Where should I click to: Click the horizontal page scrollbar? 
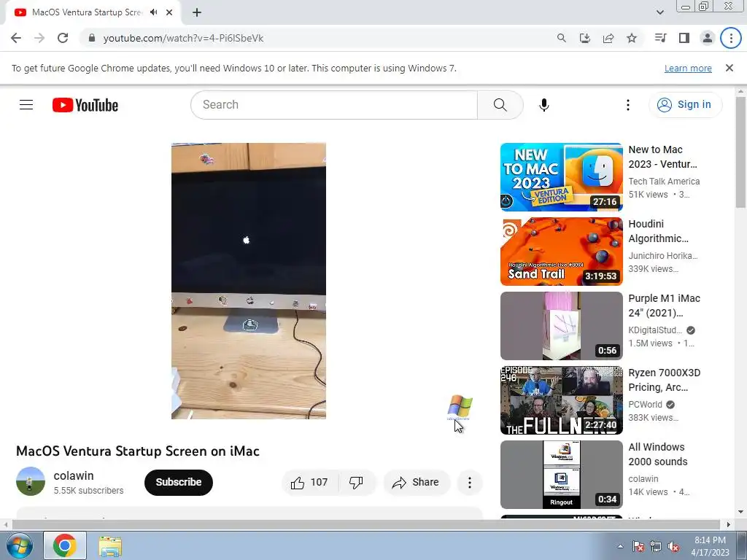pyautogui.click(x=366, y=524)
